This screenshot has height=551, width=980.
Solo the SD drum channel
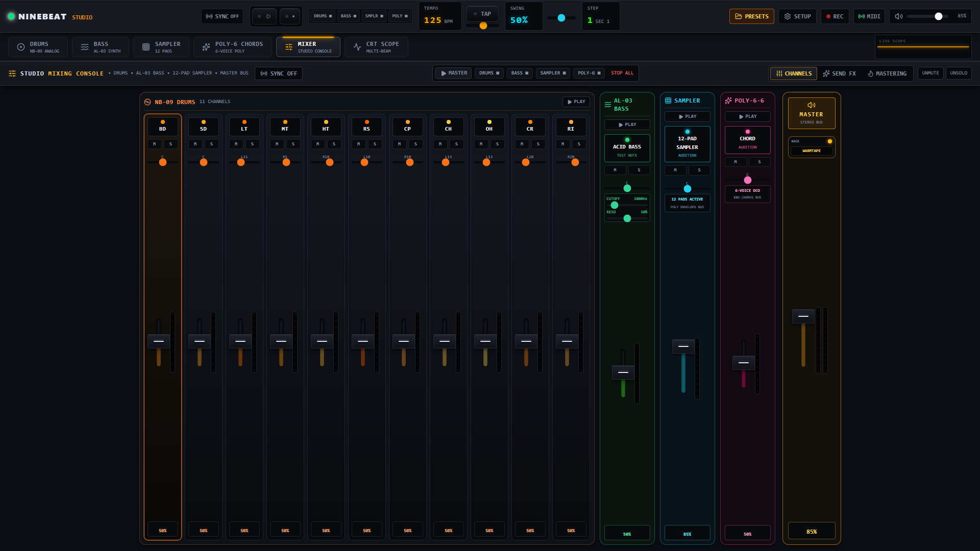click(212, 144)
